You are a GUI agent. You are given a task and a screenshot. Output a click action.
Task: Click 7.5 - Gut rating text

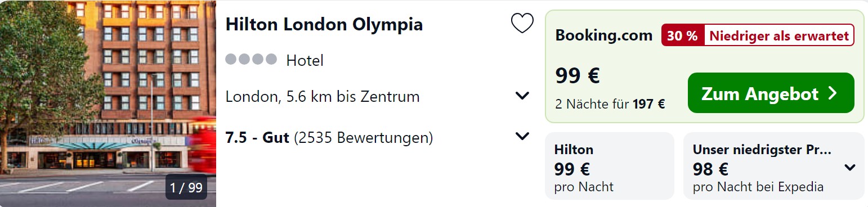pyautogui.click(x=257, y=137)
